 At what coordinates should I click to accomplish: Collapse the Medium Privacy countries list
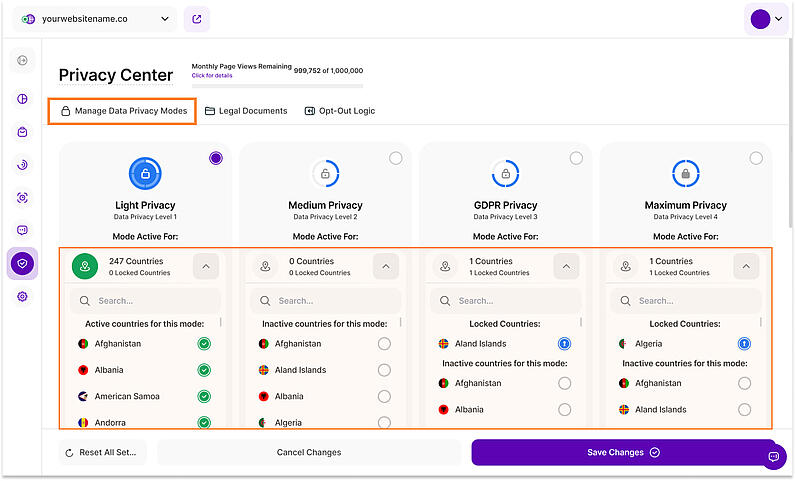click(x=386, y=266)
